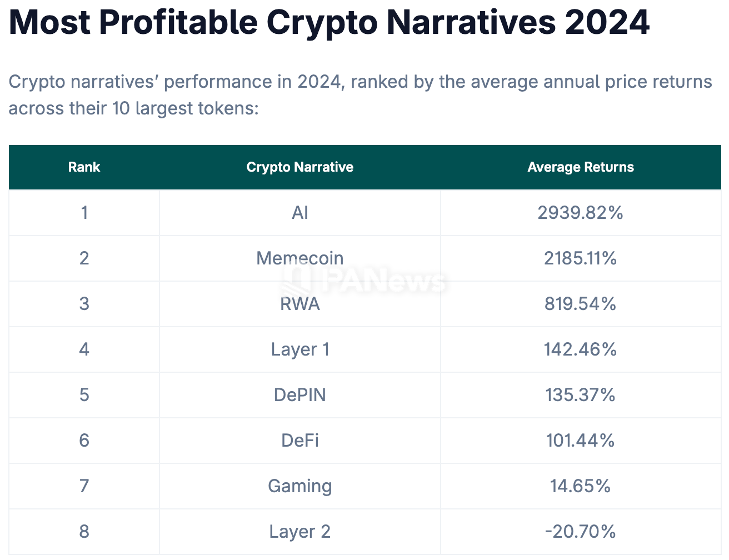Click the 142.46% return value
This screenshot has height=560, width=729.
pos(580,349)
